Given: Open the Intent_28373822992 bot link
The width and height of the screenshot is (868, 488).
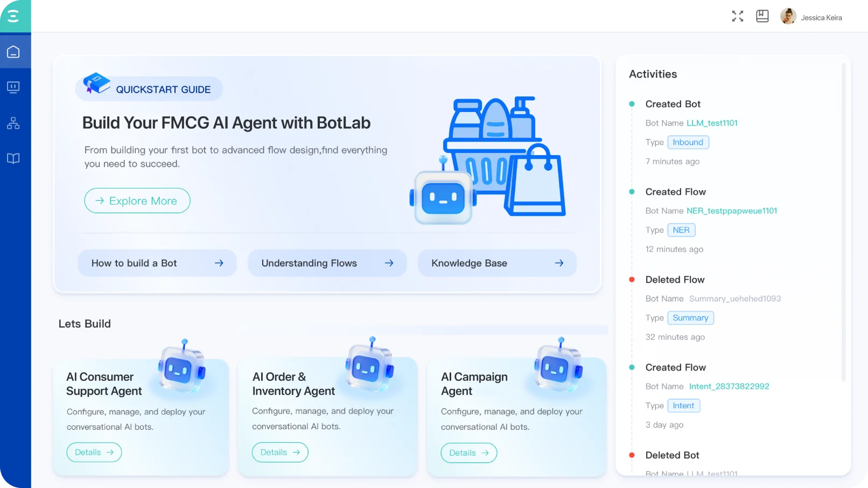Looking at the screenshot, I should [x=729, y=386].
